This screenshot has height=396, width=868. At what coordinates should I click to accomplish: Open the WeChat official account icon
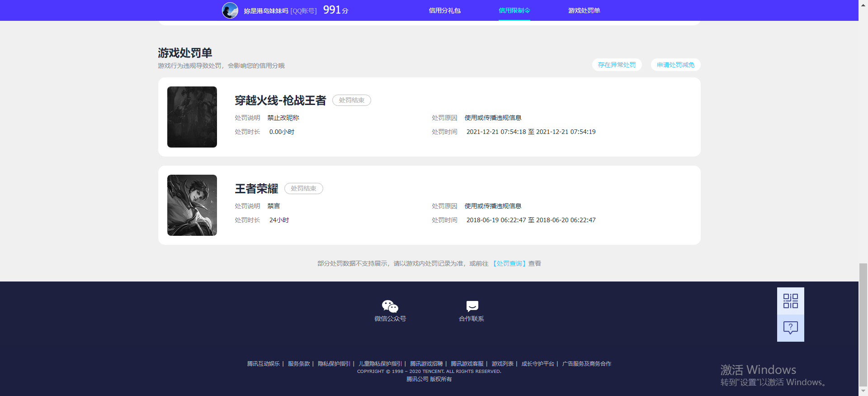pyautogui.click(x=390, y=306)
